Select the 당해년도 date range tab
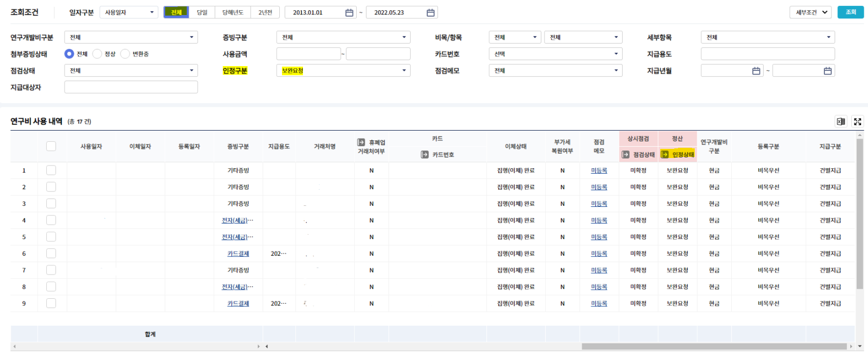Screen dimensions: 868x352 point(232,12)
